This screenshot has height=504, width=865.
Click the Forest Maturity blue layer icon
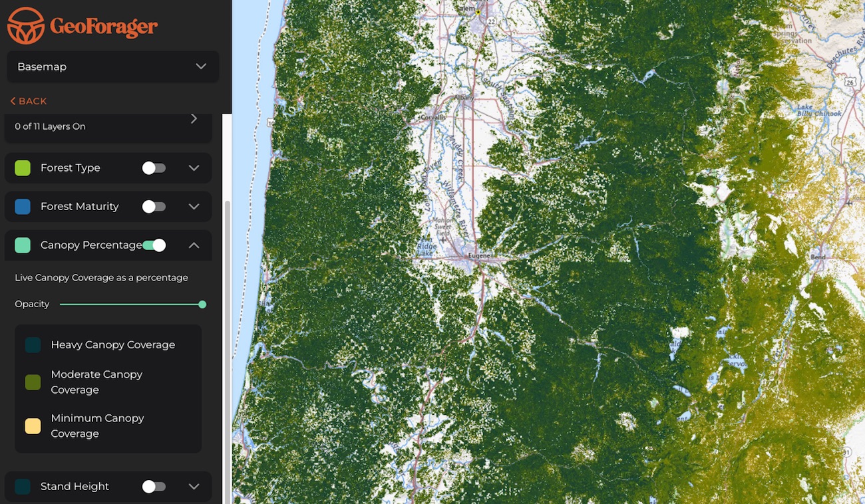[23, 207]
